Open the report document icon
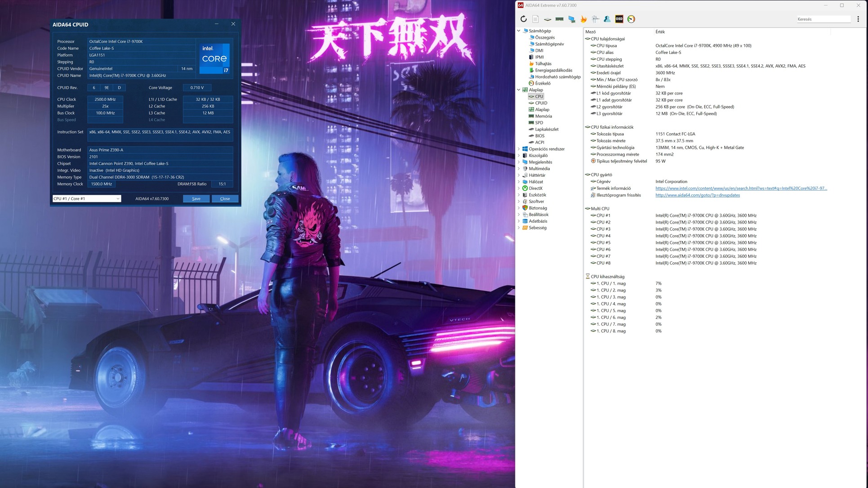Screen dimensions: 868x488 tap(535, 19)
